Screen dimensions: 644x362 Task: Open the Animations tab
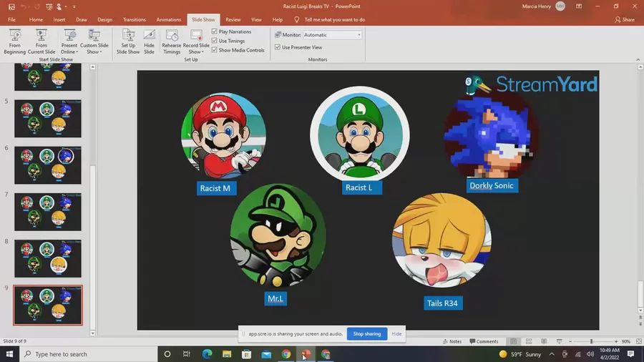click(x=168, y=20)
